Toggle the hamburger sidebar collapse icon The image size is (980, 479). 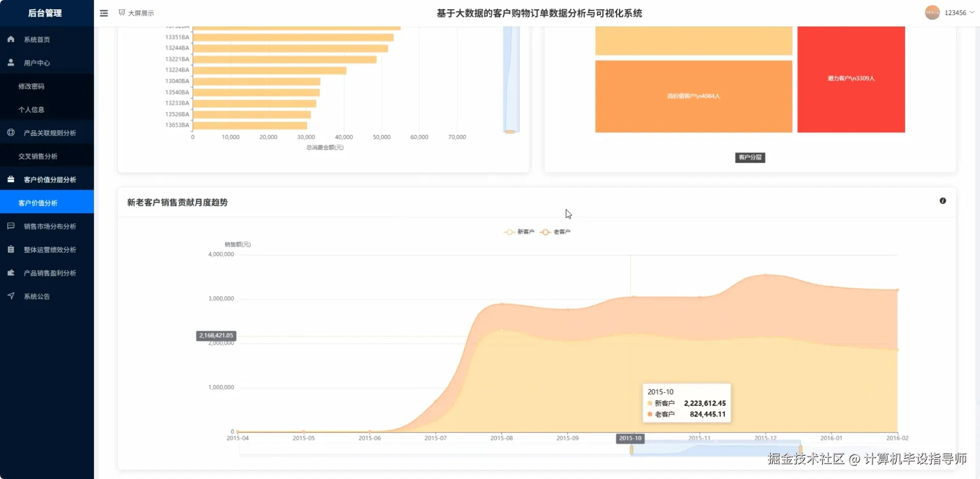(104, 13)
